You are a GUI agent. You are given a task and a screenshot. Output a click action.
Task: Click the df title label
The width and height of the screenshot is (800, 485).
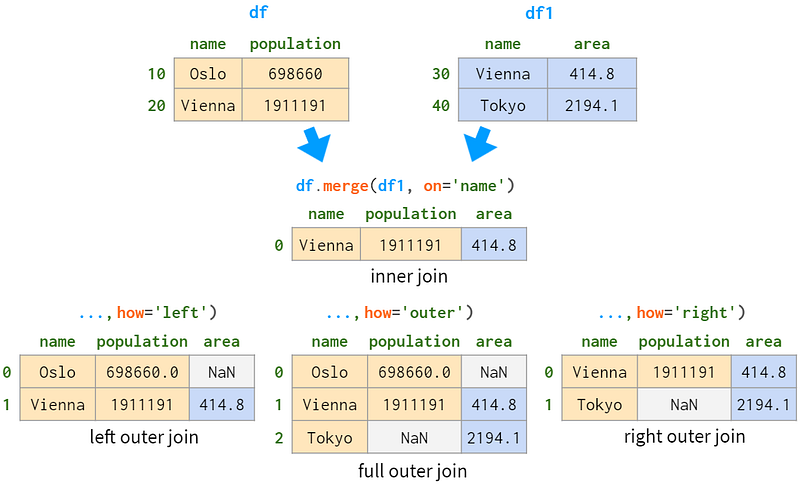(x=258, y=12)
